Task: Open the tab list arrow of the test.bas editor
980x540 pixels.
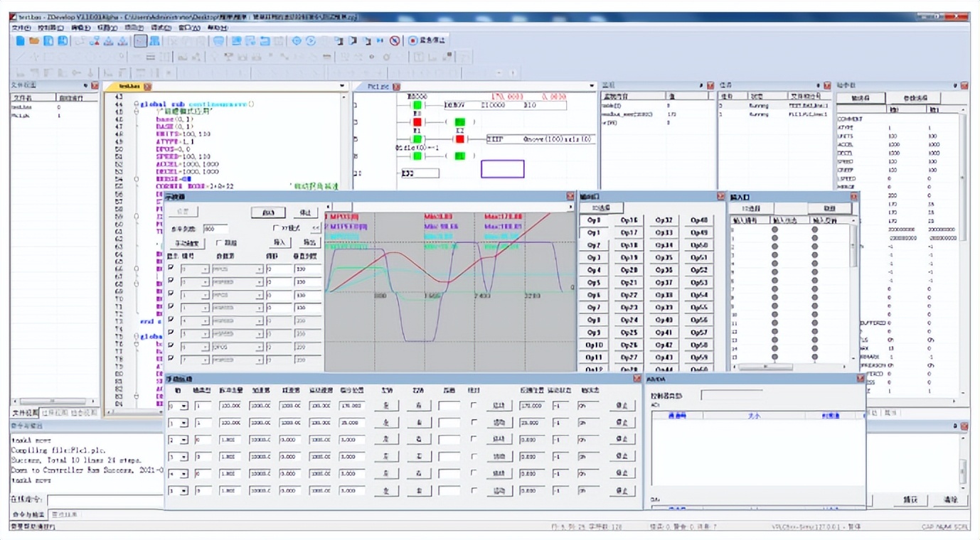Action: pyautogui.click(x=342, y=87)
